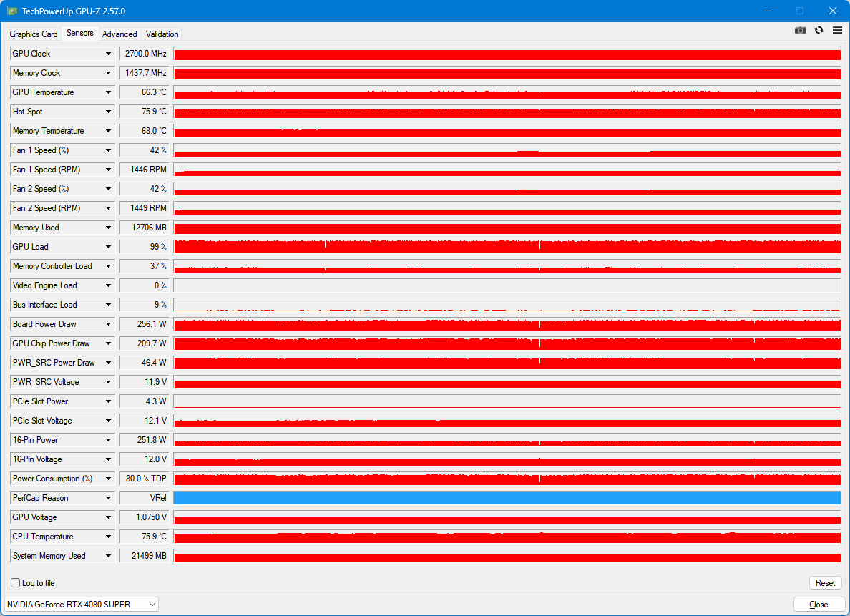Image resolution: width=850 pixels, height=616 pixels.
Task: Open the Memory Clock sensor dropdown
Action: click(x=63, y=73)
